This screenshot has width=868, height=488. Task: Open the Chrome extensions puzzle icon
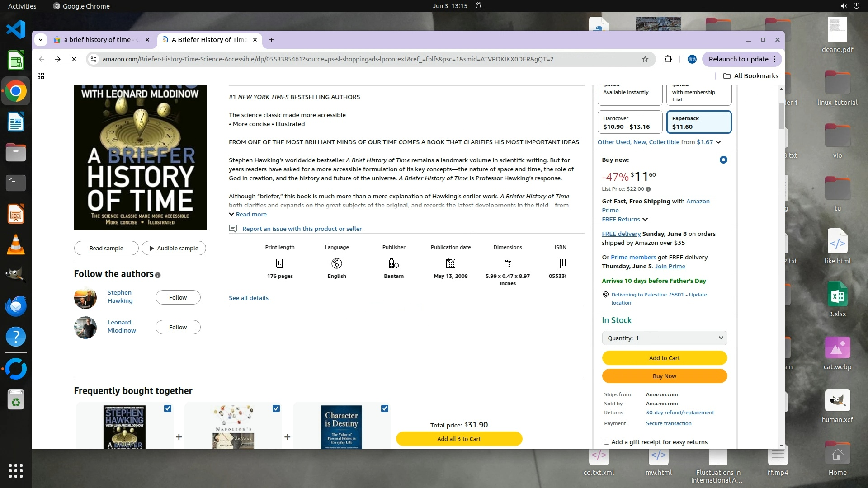pos(668,59)
